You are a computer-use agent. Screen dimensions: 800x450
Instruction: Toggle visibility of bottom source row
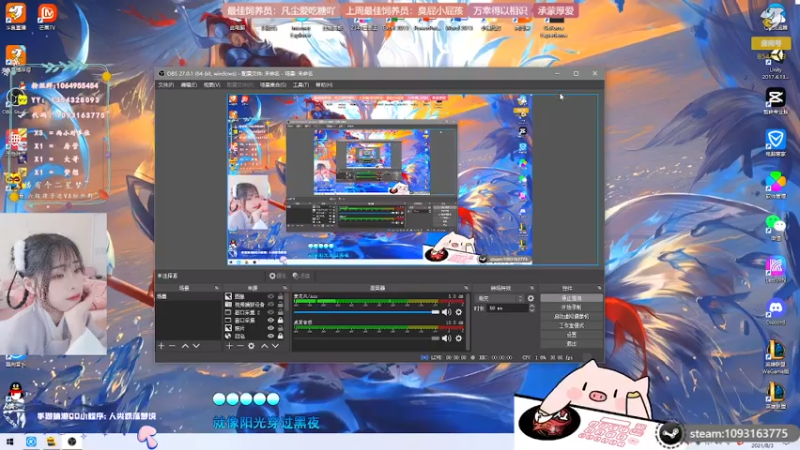point(270,336)
